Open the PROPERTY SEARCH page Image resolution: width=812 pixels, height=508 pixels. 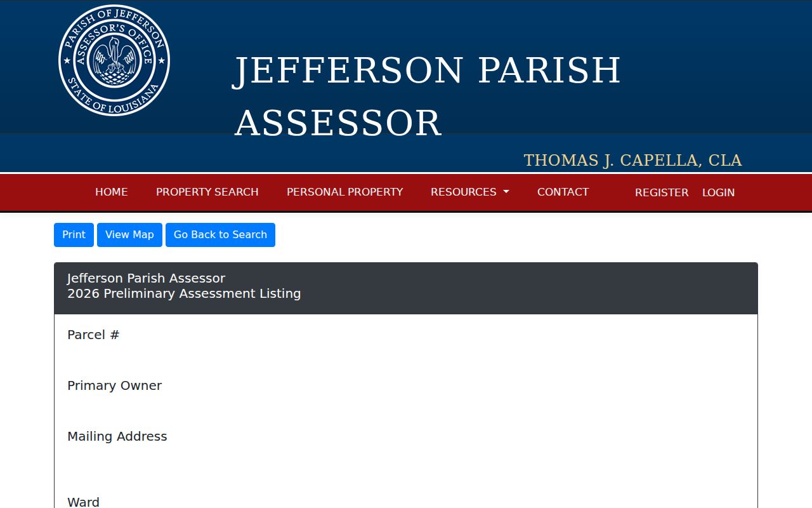pyautogui.click(x=207, y=192)
